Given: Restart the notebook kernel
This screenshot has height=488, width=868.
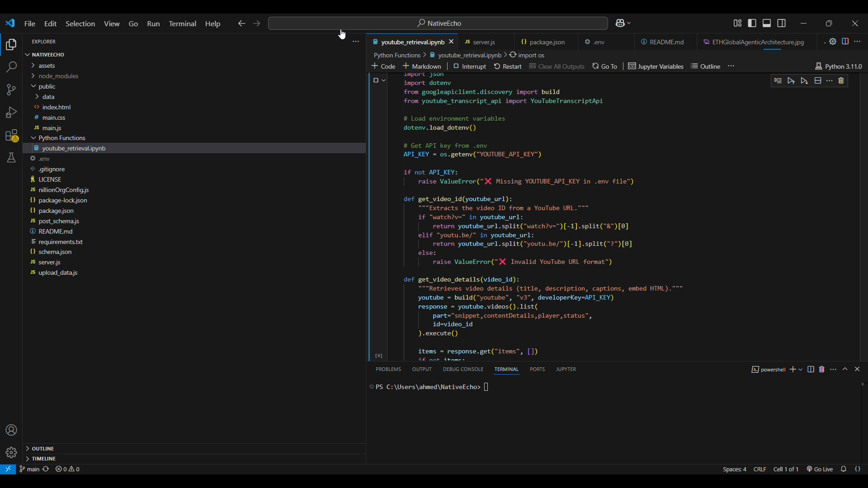Looking at the screenshot, I should coord(508,66).
